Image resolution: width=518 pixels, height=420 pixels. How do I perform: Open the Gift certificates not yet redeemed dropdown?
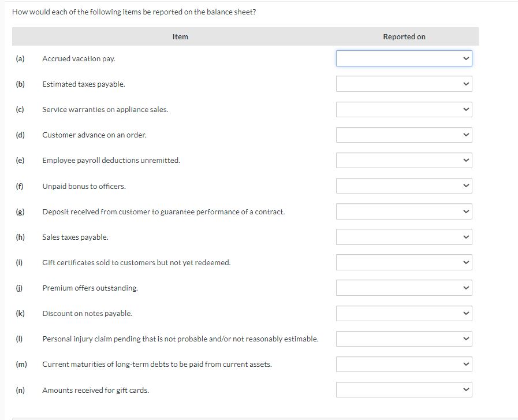[403, 262]
